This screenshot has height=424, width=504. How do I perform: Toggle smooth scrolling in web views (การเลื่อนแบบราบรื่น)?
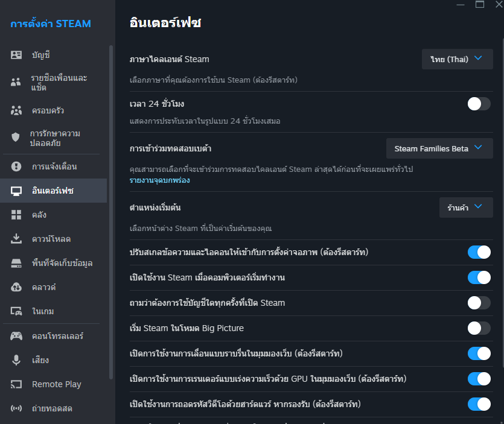click(479, 353)
